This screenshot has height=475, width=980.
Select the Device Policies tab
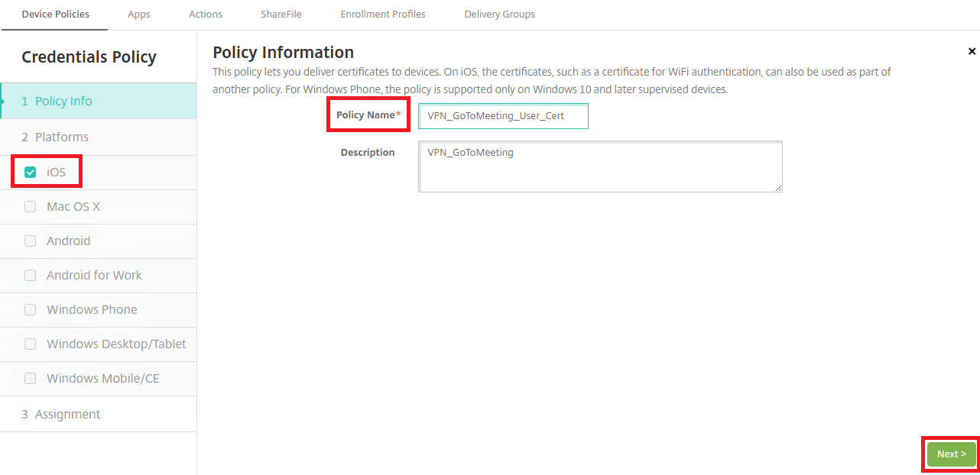[55, 15]
